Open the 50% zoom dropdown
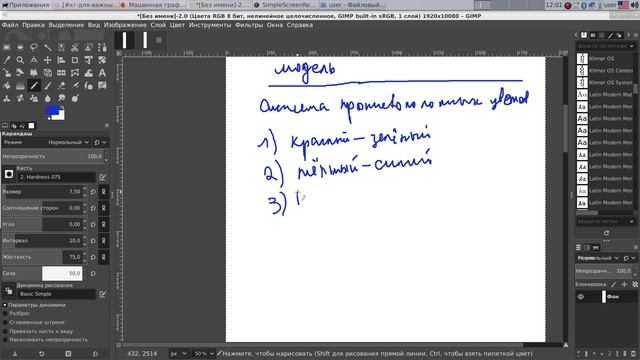640x360 pixels. (204, 353)
